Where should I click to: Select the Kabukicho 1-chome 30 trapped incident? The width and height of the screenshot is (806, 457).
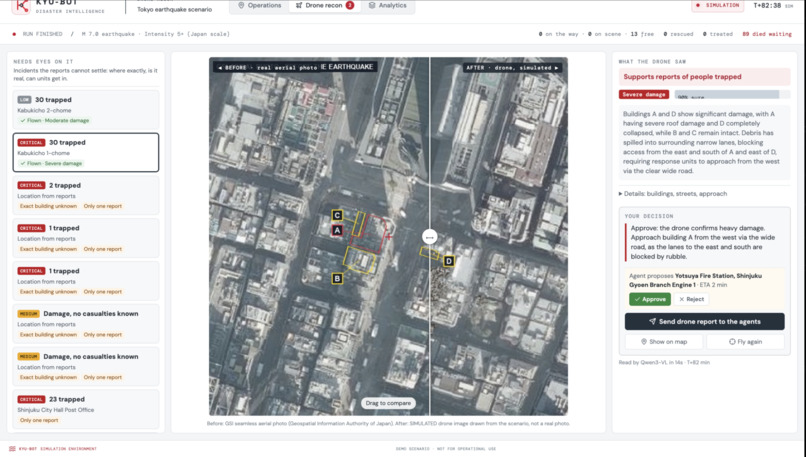(x=86, y=153)
